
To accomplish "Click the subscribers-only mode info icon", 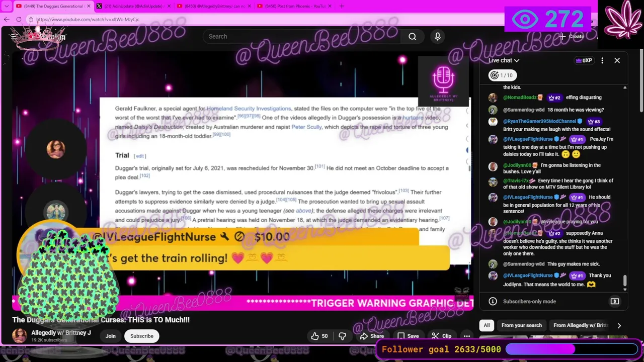I will point(493,301).
